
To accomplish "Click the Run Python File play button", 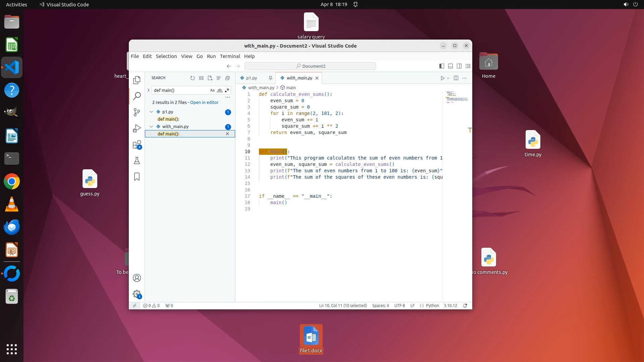I will [442, 78].
